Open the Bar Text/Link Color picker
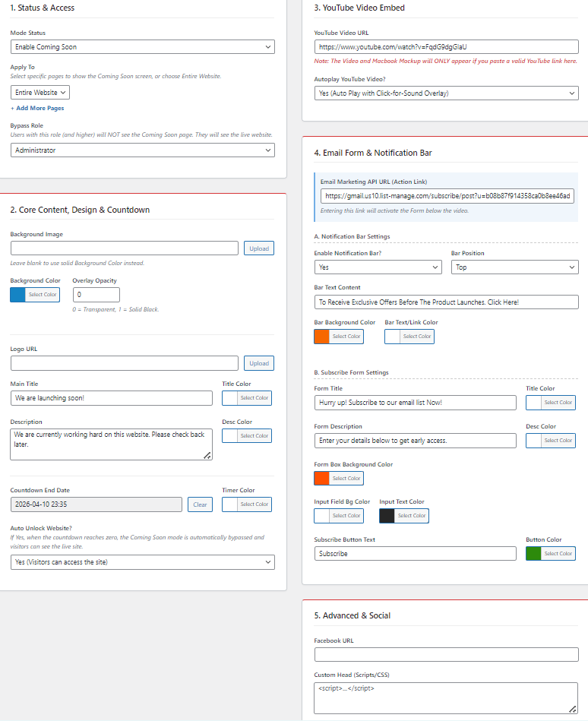Viewport: 588px width, 721px height. (409, 337)
